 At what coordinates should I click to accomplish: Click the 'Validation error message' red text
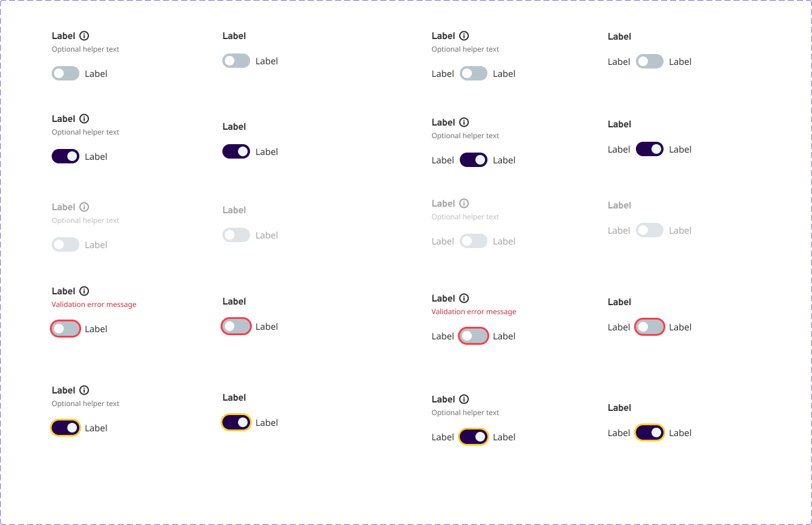(x=94, y=305)
